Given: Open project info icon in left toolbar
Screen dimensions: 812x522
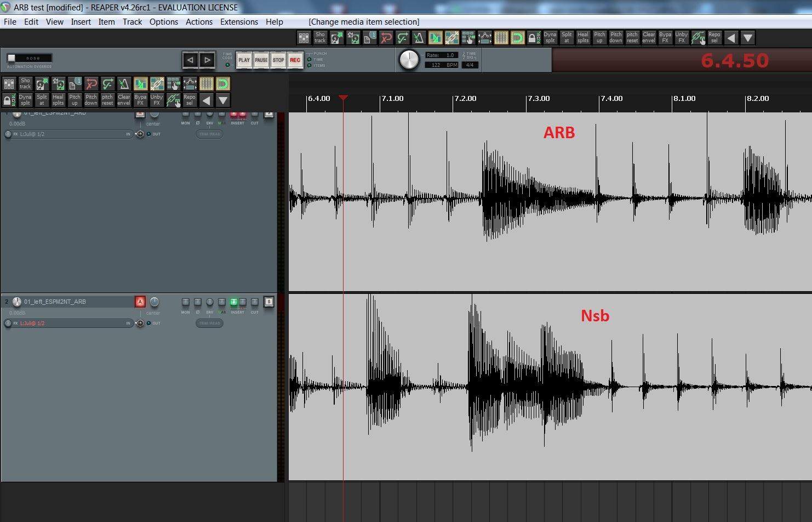Looking at the screenshot, I should [75, 83].
